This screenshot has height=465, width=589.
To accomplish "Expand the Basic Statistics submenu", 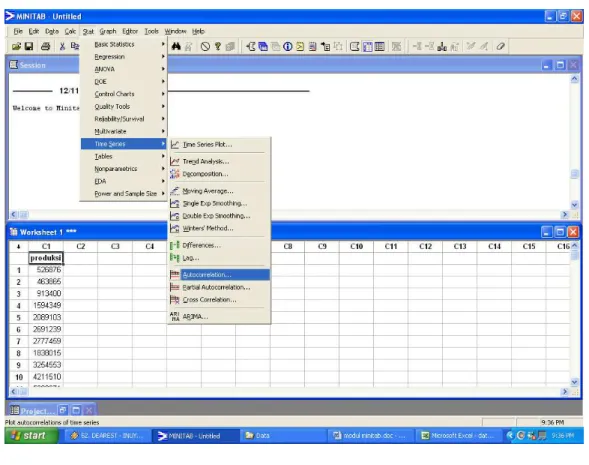I will (x=124, y=44).
